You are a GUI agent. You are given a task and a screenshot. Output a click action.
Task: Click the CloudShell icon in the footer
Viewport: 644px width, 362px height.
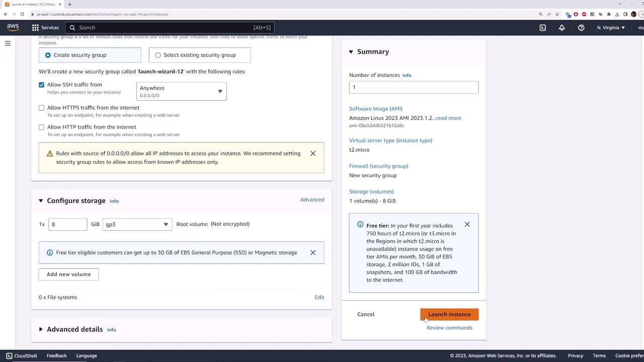pos(9,355)
